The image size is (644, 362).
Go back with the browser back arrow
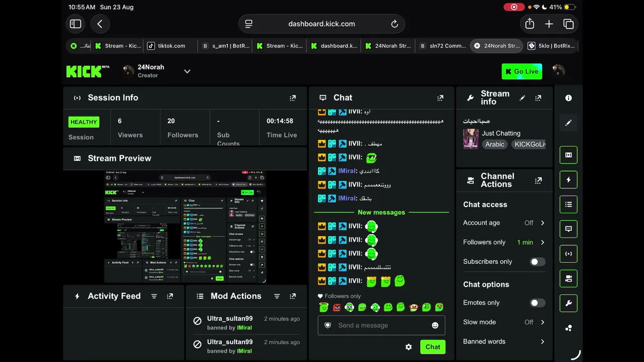pyautogui.click(x=100, y=24)
